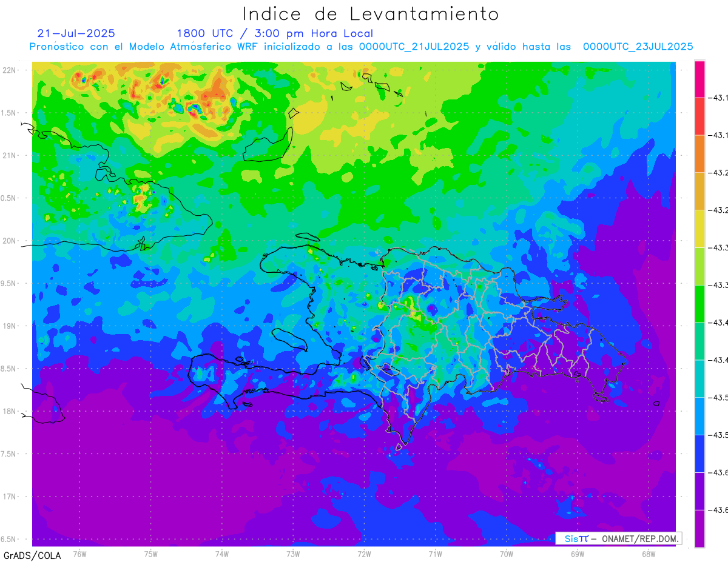Click the '9.5N' latitude label
This screenshot has height=562, width=728.
9,283
